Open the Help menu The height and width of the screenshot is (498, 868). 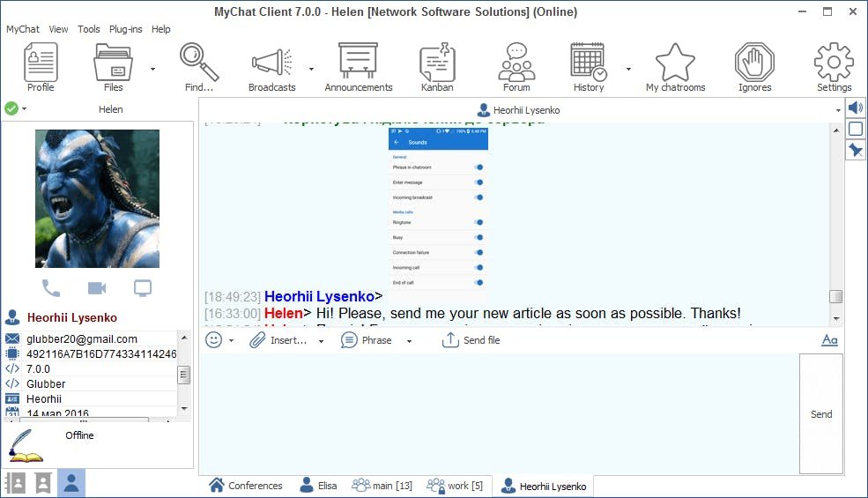coord(161,29)
